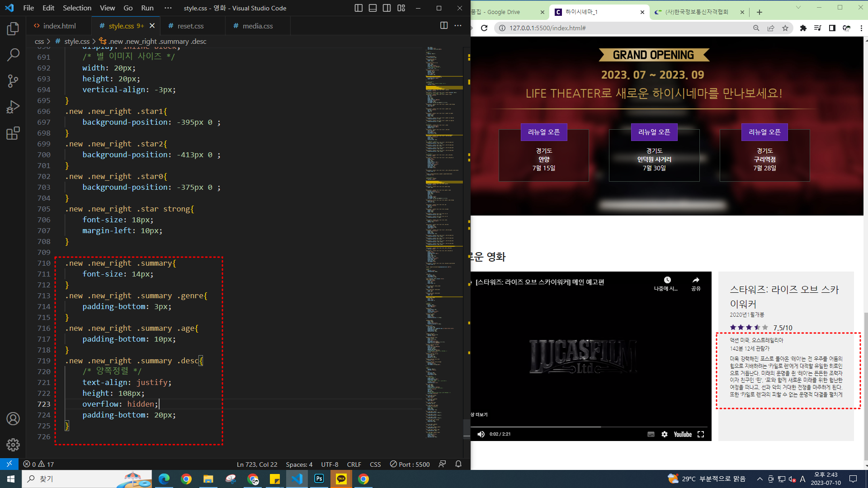Show hidden system tray icons
This screenshot has height=488, width=868.
pos(759,479)
